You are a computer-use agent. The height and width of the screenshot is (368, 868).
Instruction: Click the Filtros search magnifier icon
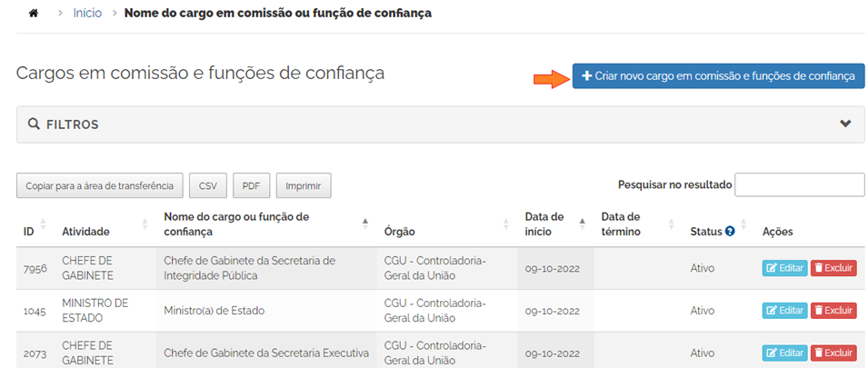[x=34, y=124]
